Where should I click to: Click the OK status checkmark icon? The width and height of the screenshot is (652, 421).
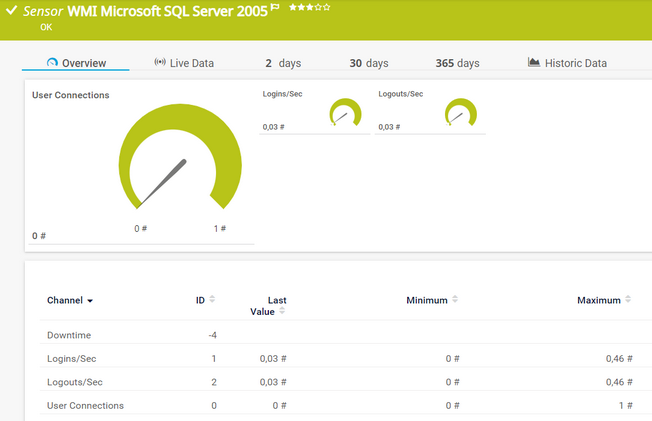tap(11, 11)
